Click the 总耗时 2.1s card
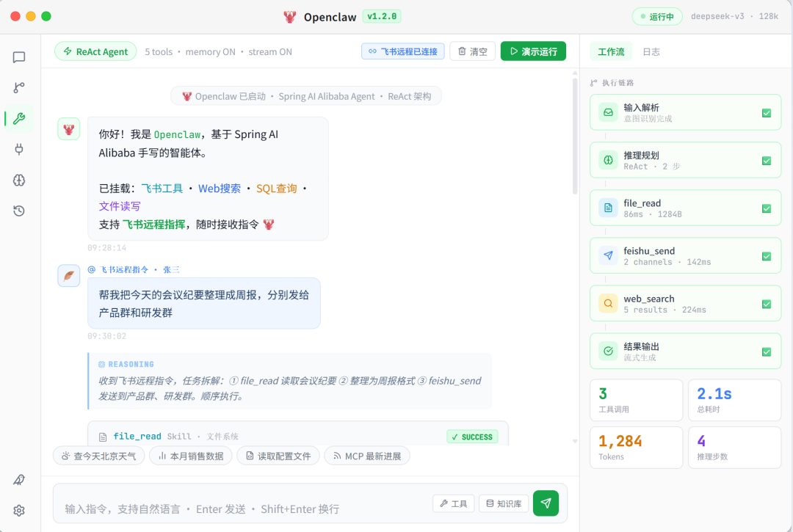This screenshot has width=793, height=532. click(734, 400)
